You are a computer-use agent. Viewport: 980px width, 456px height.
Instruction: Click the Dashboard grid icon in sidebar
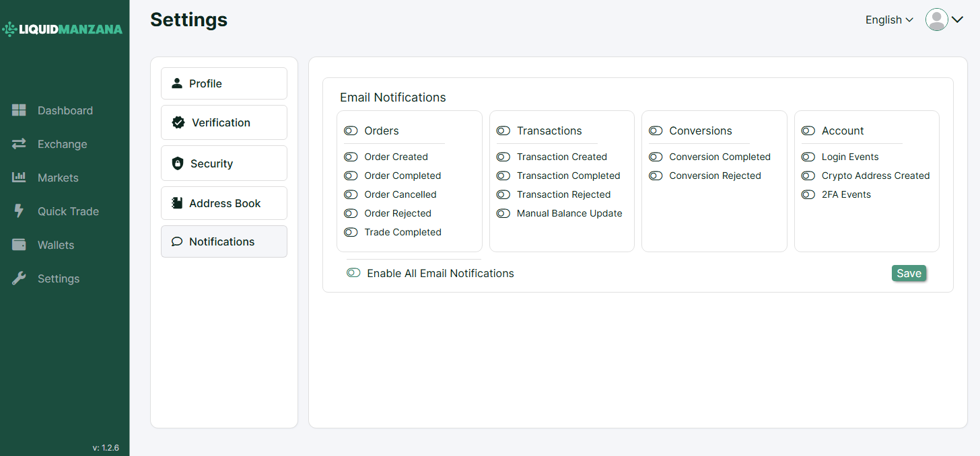(19, 110)
